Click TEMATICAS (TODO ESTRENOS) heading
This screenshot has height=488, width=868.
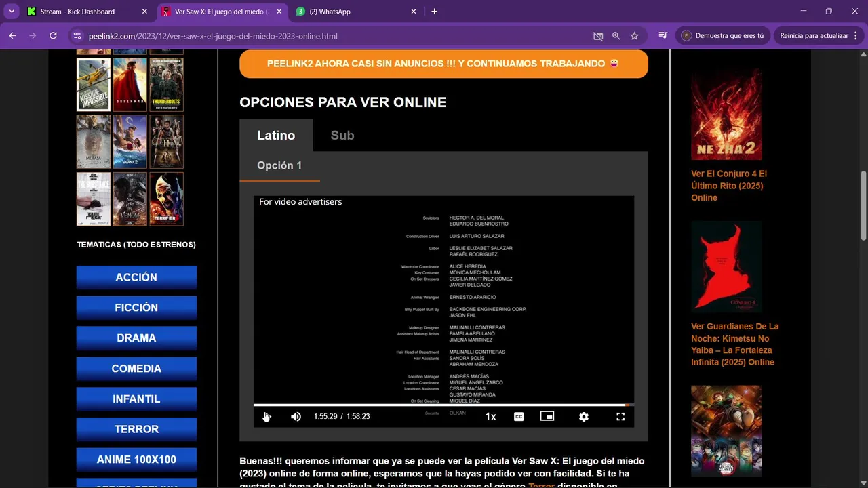point(136,245)
